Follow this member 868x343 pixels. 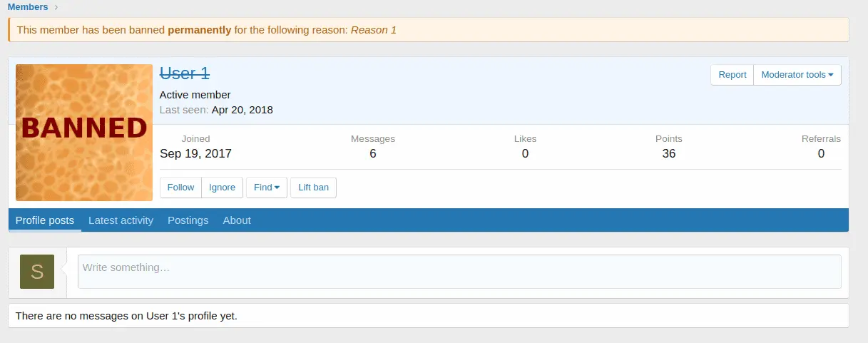180,188
